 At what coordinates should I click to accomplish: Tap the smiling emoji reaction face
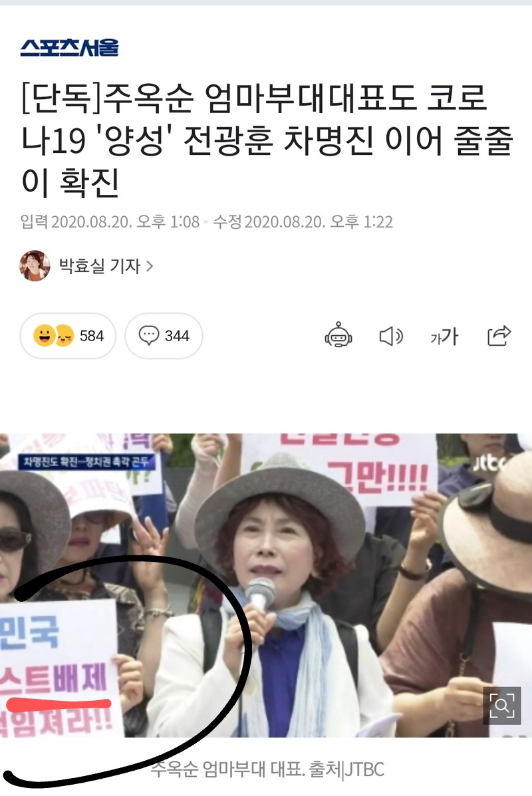[44, 336]
